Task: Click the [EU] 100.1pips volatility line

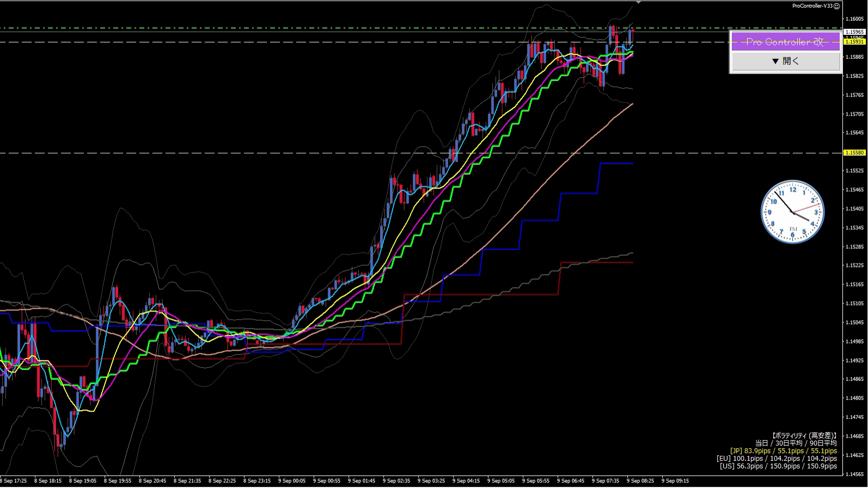Action: click(x=777, y=459)
